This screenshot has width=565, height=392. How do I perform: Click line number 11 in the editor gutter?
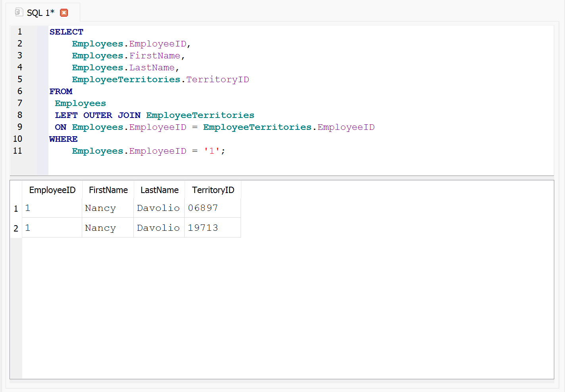coord(17,151)
